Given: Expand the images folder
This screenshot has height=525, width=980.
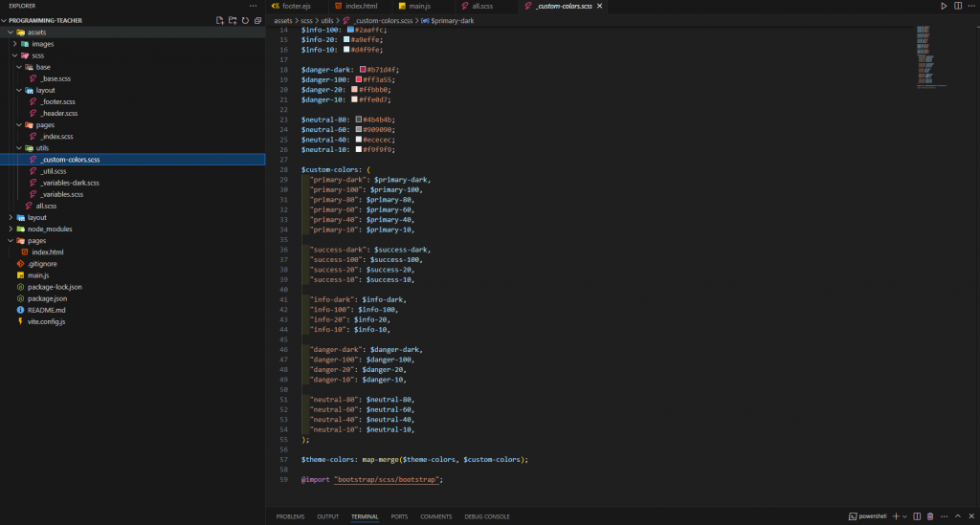Looking at the screenshot, I should tap(42, 44).
